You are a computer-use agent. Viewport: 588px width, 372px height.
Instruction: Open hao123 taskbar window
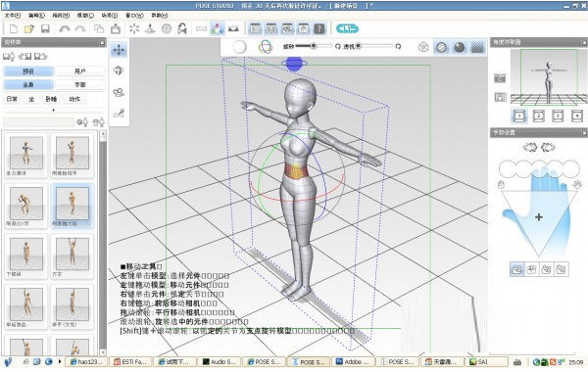[87, 362]
